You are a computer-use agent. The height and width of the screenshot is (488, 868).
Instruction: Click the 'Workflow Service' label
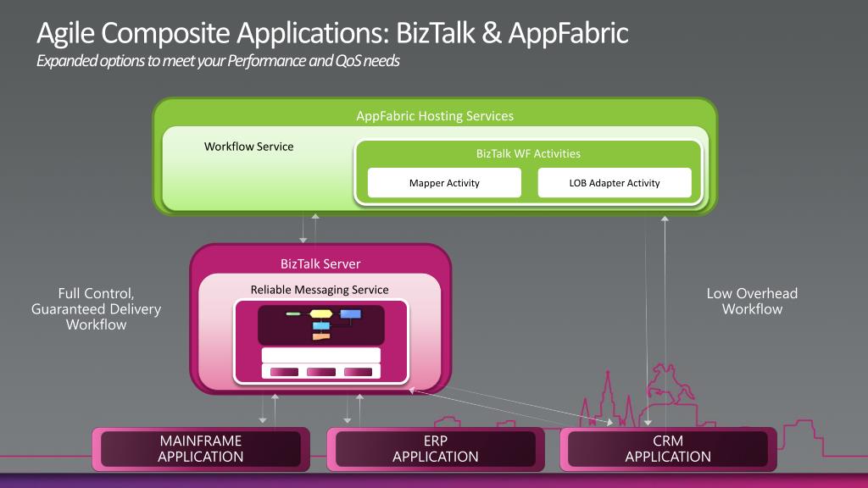248,147
